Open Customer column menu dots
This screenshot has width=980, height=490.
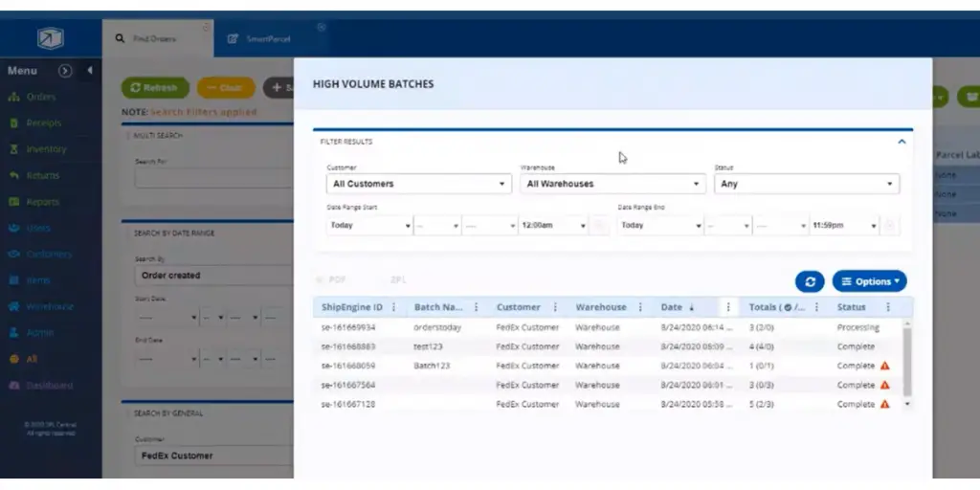click(555, 307)
